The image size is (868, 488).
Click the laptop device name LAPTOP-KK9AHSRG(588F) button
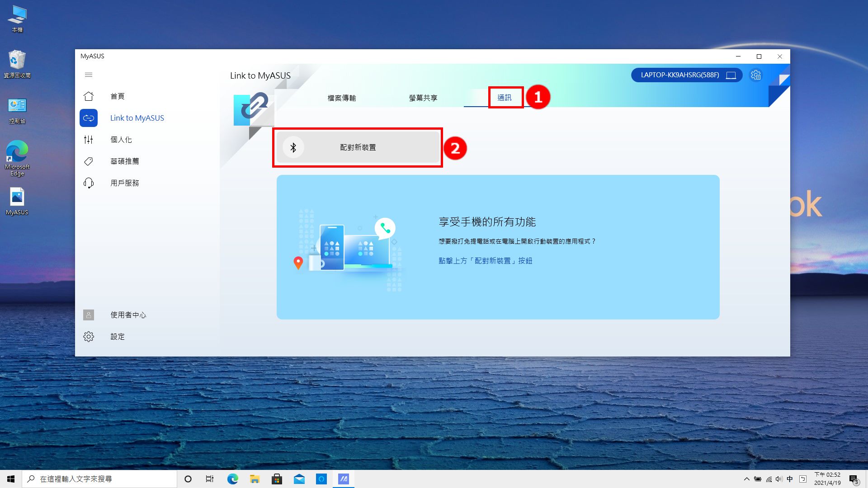[687, 75]
